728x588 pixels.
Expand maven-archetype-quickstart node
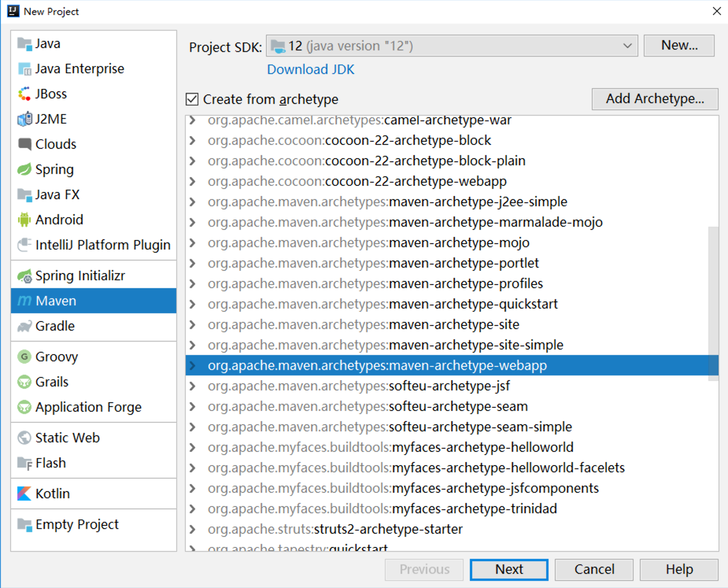(192, 304)
